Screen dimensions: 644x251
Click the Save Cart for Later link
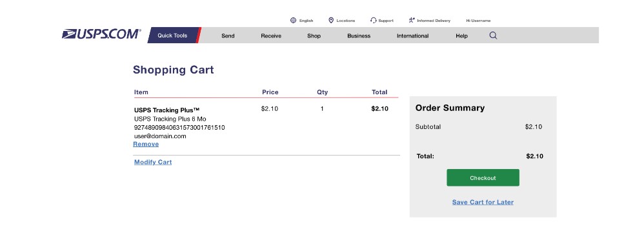click(483, 202)
